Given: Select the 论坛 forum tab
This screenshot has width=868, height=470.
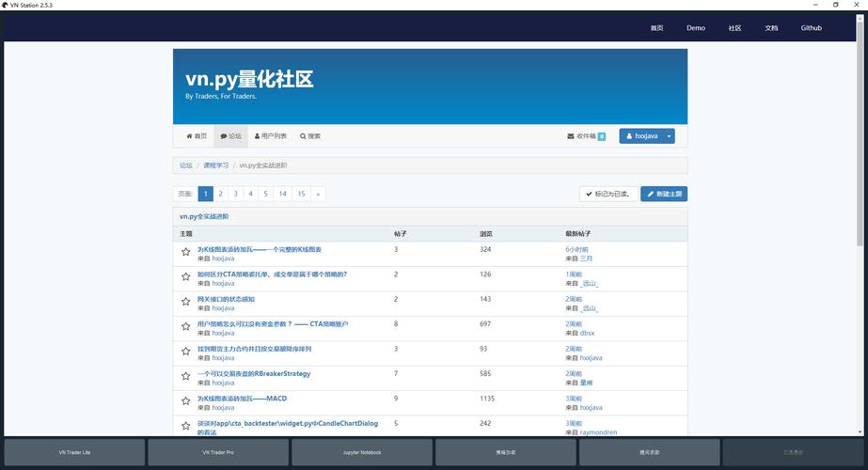Looking at the screenshot, I should click(230, 136).
